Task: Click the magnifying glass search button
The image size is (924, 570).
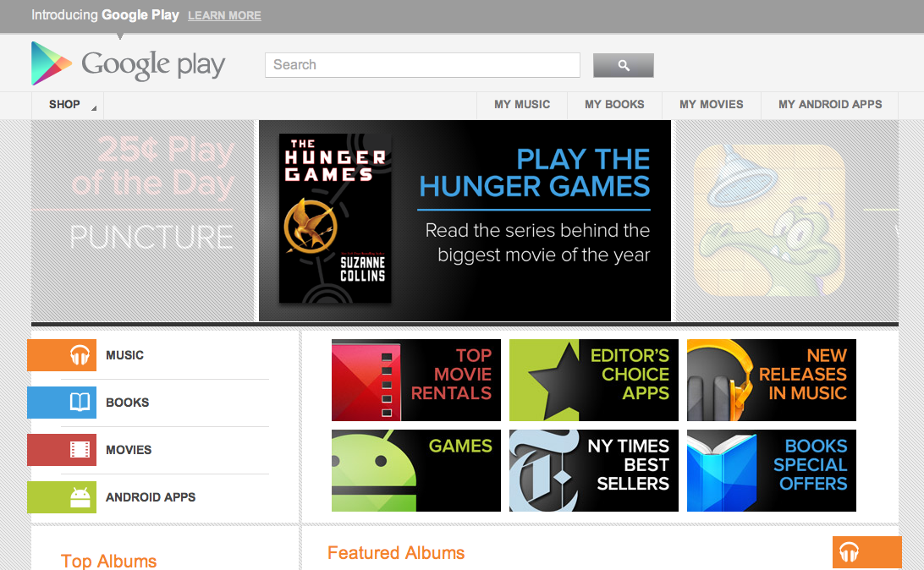Action: (x=623, y=65)
